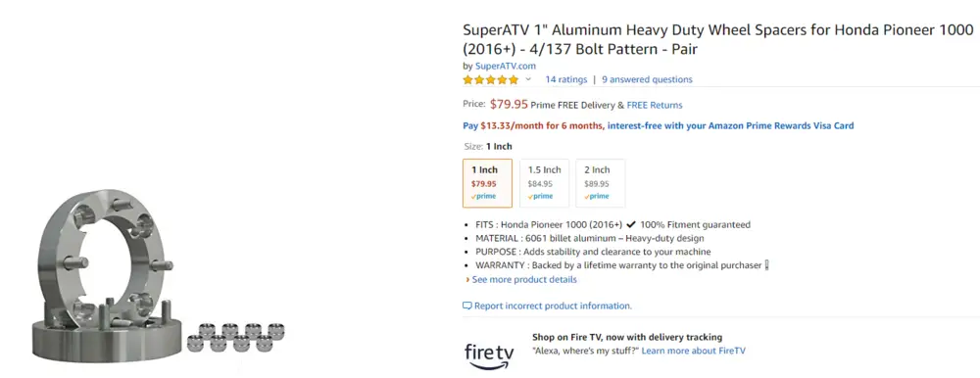The width and height of the screenshot is (980, 378).
Task: Select the 1.5 Inch size option
Action: point(544,183)
